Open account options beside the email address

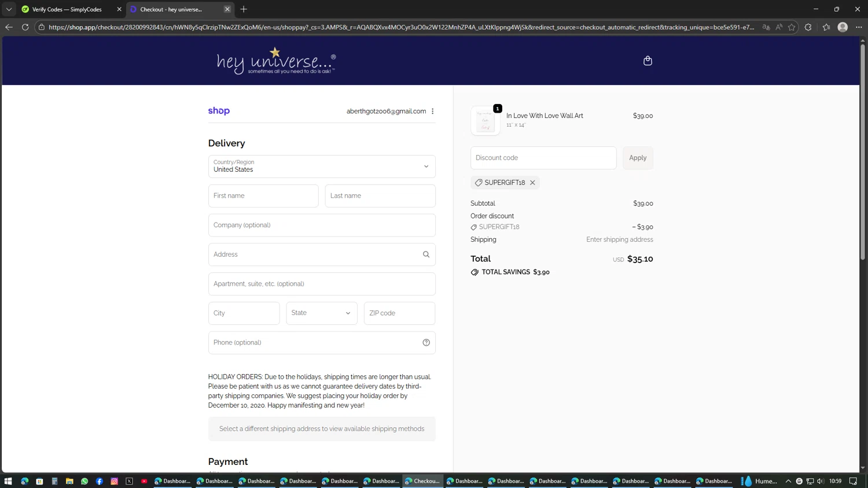click(432, 111)
